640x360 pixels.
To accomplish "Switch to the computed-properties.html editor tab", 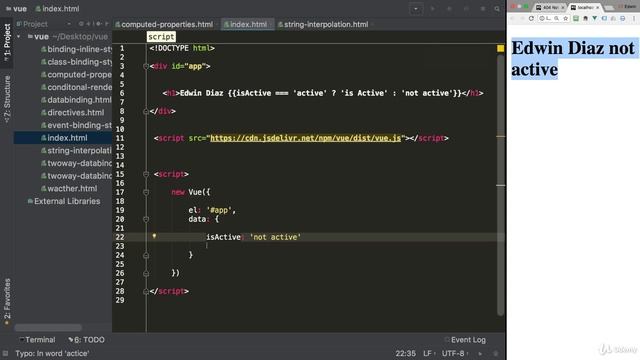I will tap(164, 24).
